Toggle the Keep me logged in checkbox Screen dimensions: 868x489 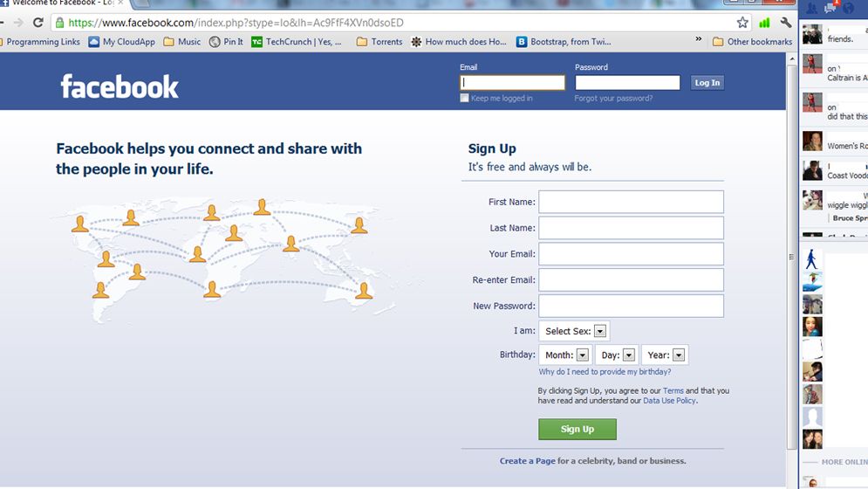click(x=464, y=98)
